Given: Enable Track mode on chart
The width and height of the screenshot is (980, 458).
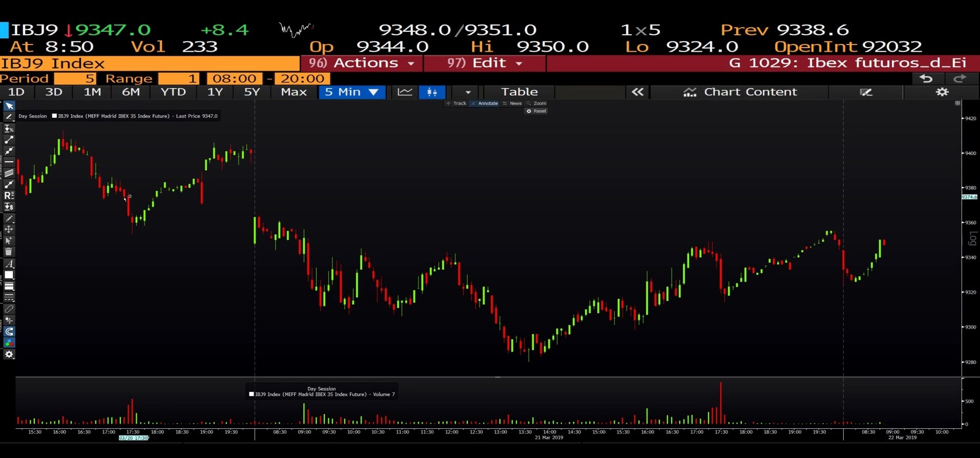Looking at the screenshot, I should pyautogui.click(x=456, y=103).
